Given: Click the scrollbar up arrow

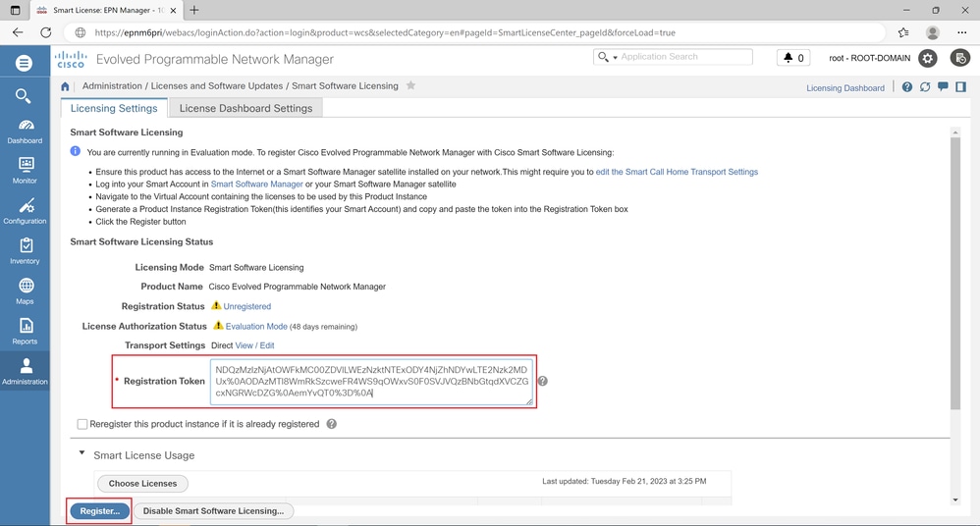Looking at the screenshot, I should coord(955,132).
